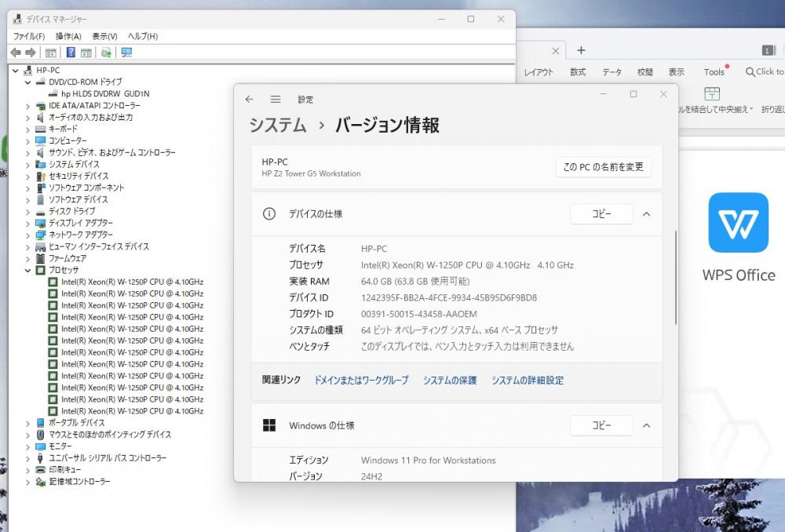This screenshot has height=532, width=785.
Task: Click the speaker icon for オーディオの入力および出力
Action: (x=41, y=117)
